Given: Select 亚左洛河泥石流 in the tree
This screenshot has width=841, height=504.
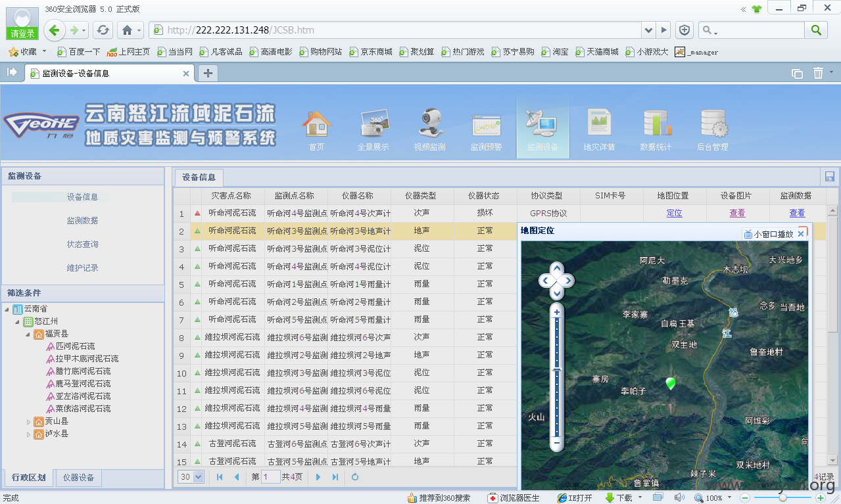Looking at the screenshot, I should click(83, 396).
